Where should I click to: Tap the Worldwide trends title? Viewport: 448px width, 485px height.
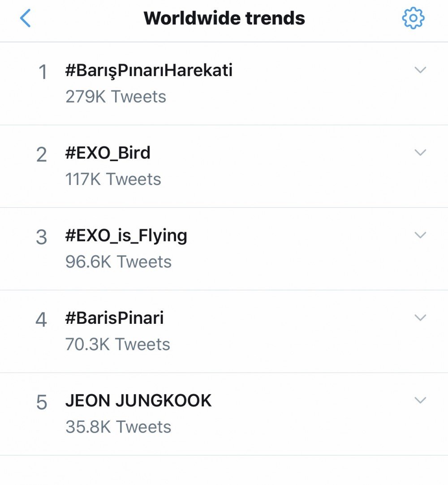[x=224, y=18]
